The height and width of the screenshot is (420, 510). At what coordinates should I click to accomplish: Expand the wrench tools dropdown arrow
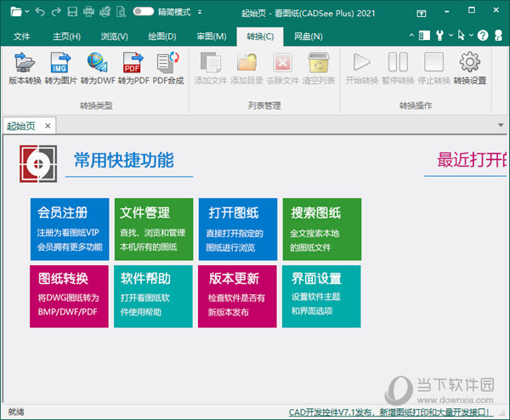tap(450, 35)
